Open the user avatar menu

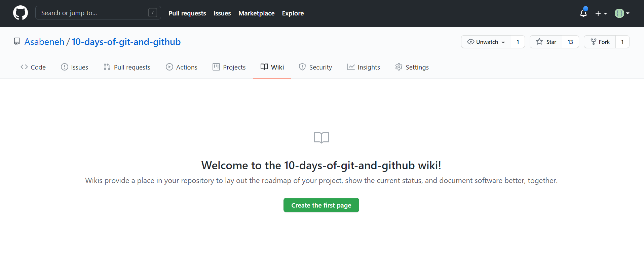(622, 13)
